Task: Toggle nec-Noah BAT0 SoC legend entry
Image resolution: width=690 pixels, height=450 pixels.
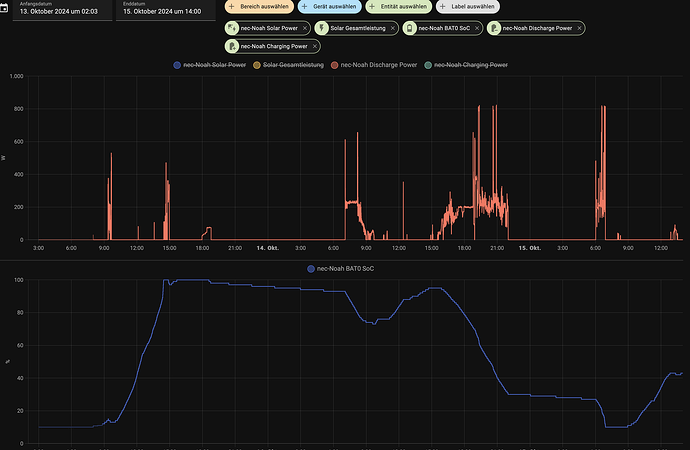Action: pos(346,269)
